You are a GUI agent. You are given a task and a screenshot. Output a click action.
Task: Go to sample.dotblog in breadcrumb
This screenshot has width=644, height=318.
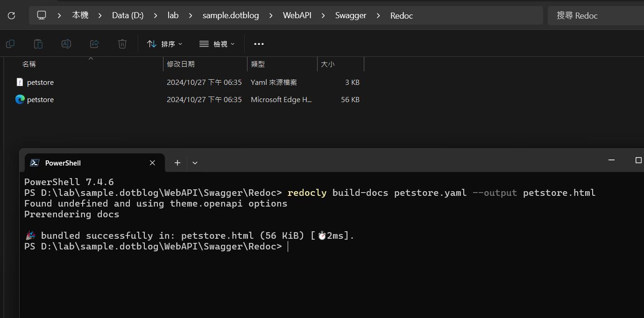[231, 15]
